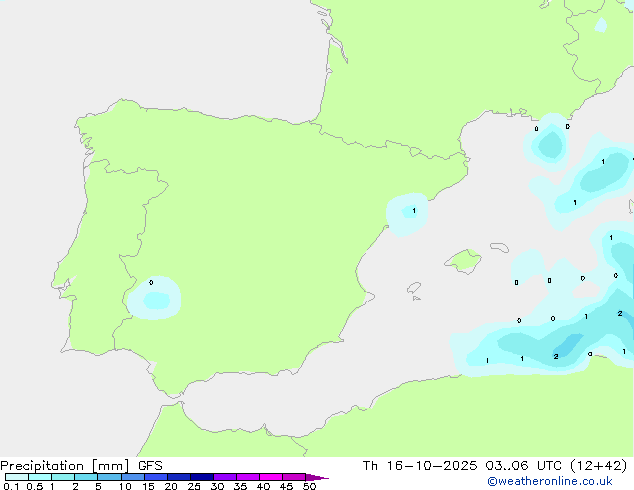
Task: Select the 0.1–0.5 mm palest legend swatch
Action: [x=17, y=477]
